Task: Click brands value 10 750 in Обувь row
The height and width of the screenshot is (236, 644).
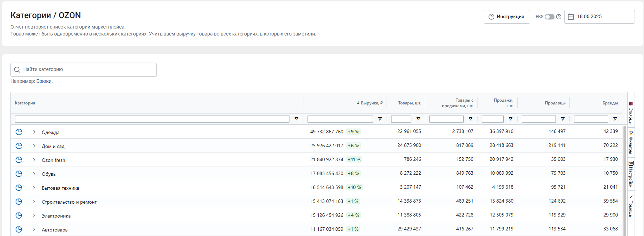Action: 611,173
